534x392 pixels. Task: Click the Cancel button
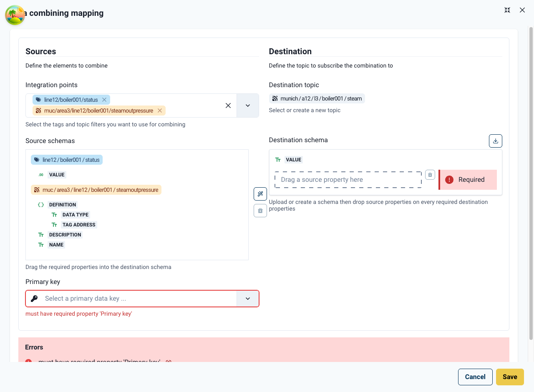click(475, 377)
